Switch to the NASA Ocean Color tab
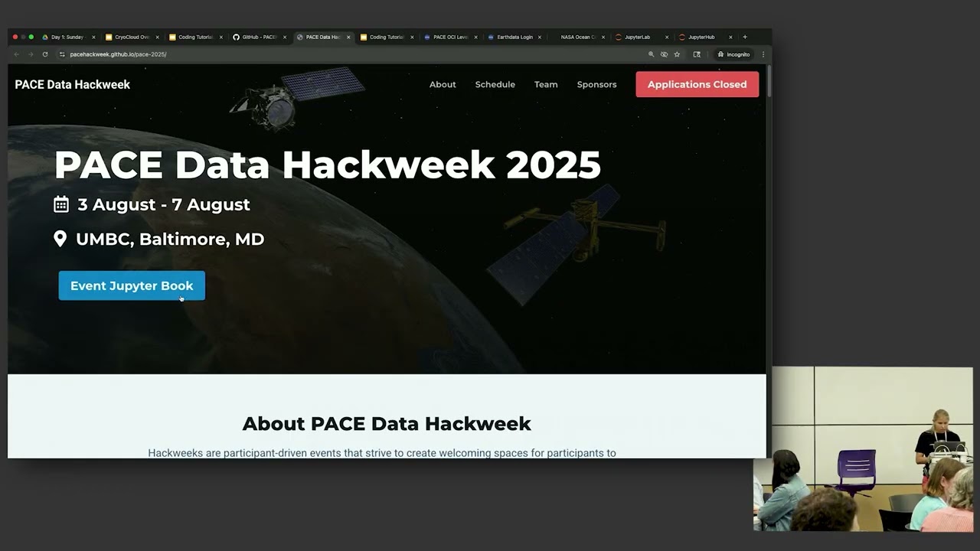Image resolution: width=980 pixels, height=551 pixels. 577,37
